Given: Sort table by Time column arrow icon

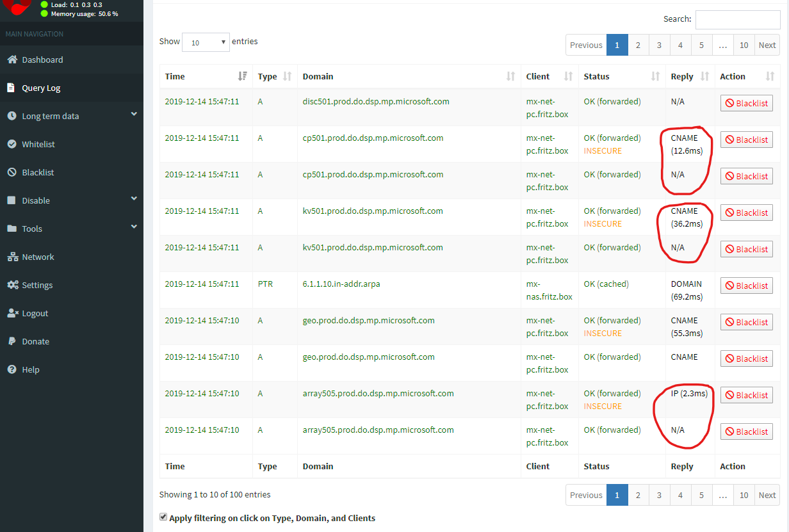Looking at the screenshot, I should tap(242, 76).
